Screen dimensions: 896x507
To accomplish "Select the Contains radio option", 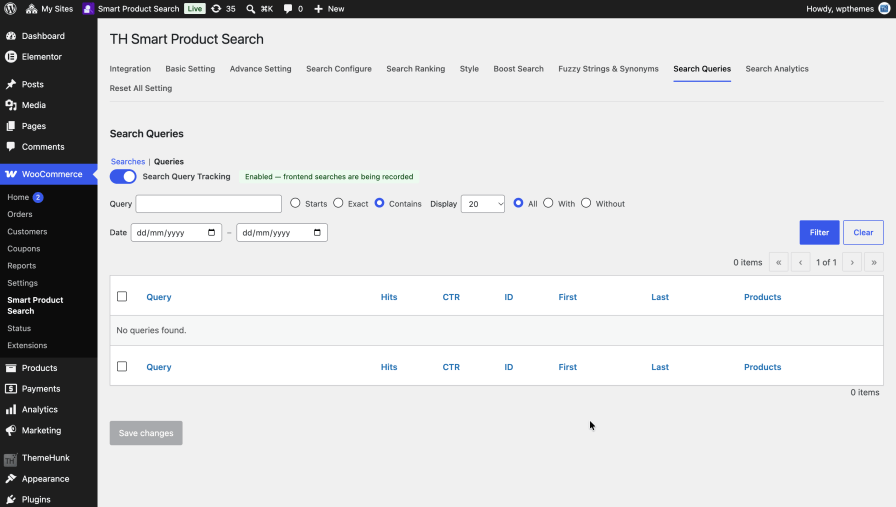I will tap(379, 203).
